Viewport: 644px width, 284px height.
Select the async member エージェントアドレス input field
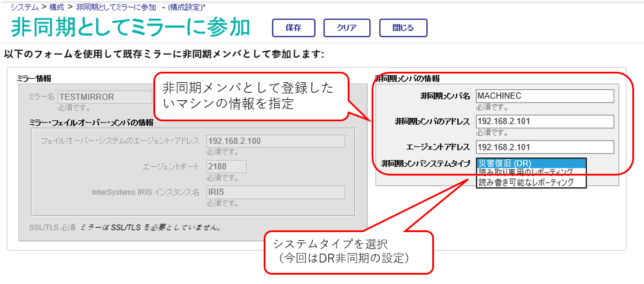click(x=545, y=147)
